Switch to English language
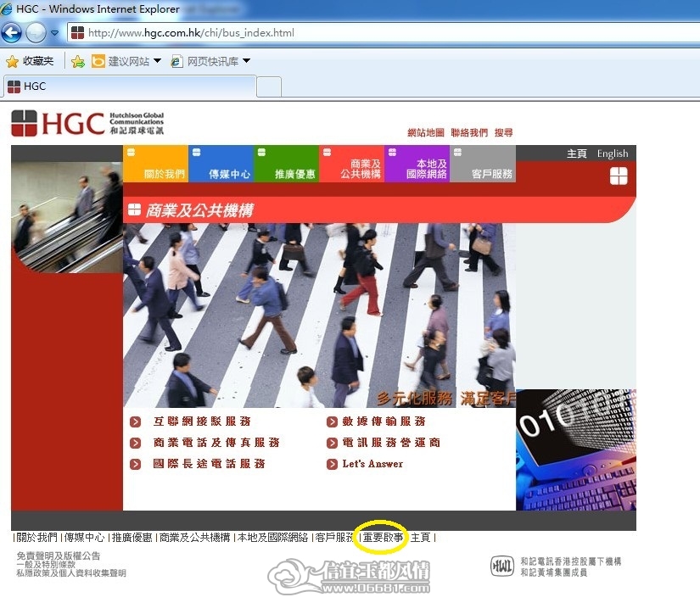The image size is (700, 603). pos(613,154)
